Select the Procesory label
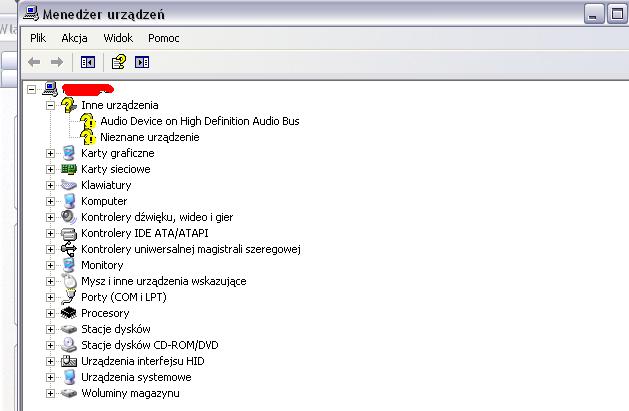629x411 pixels. click(105, 313)
